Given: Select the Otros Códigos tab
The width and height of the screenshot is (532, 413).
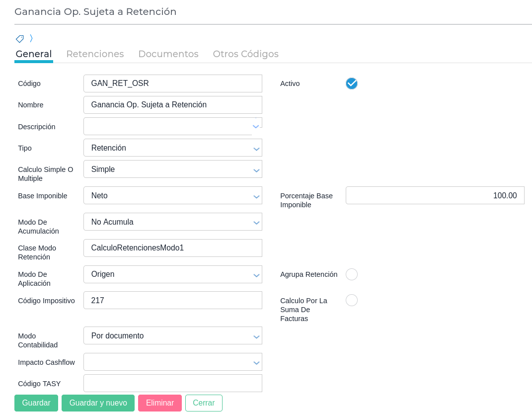Looking at the screenshot, I should coord(245,54).
